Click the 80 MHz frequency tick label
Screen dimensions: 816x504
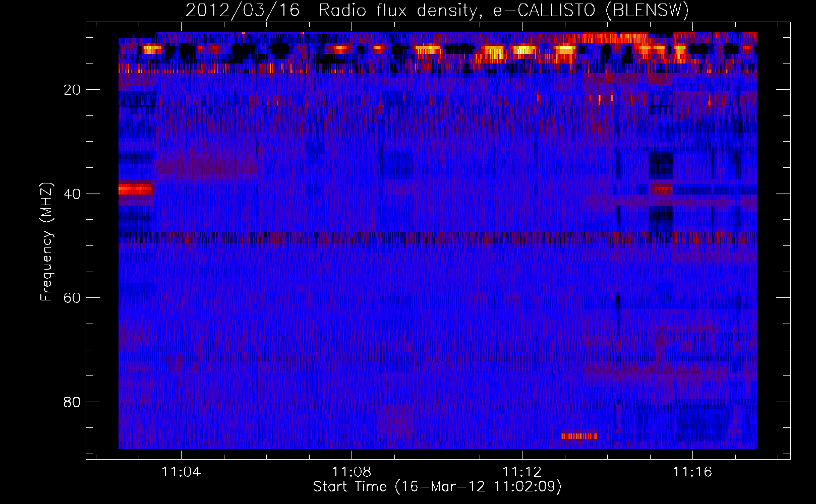click(72, 402)
